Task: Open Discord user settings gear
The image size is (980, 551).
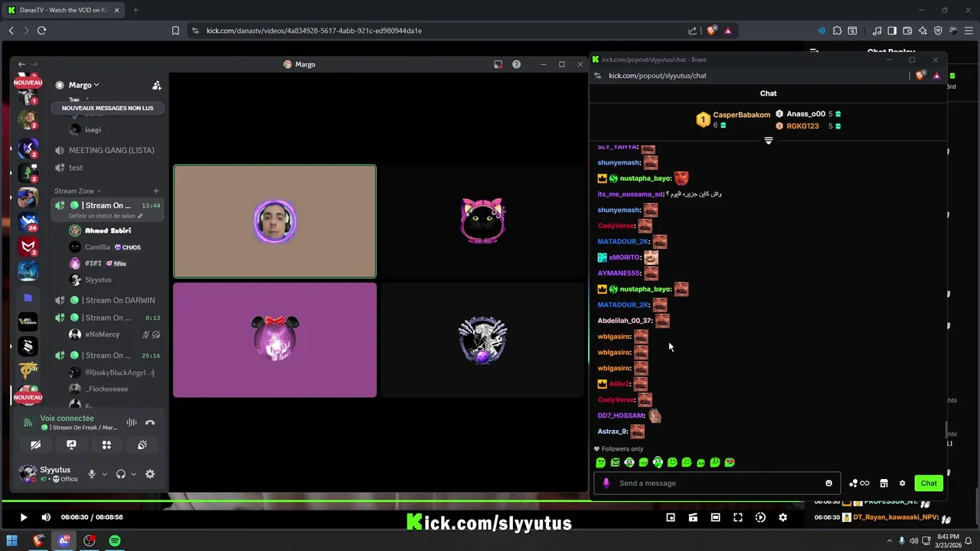Action: pos(150,474)
